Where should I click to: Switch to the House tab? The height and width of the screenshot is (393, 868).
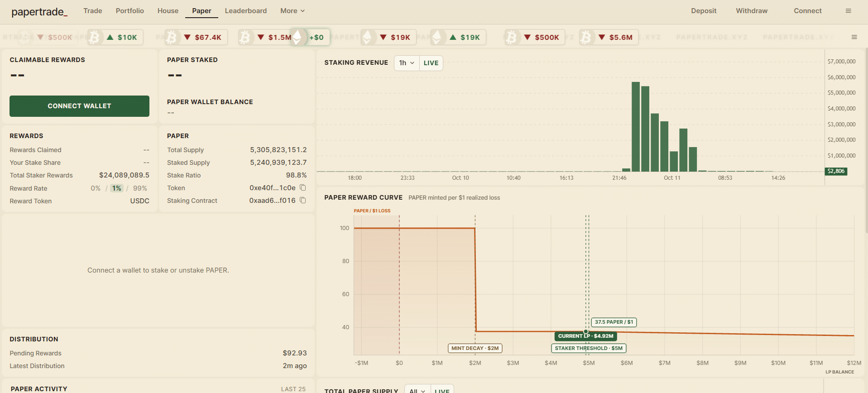(168, 11)
